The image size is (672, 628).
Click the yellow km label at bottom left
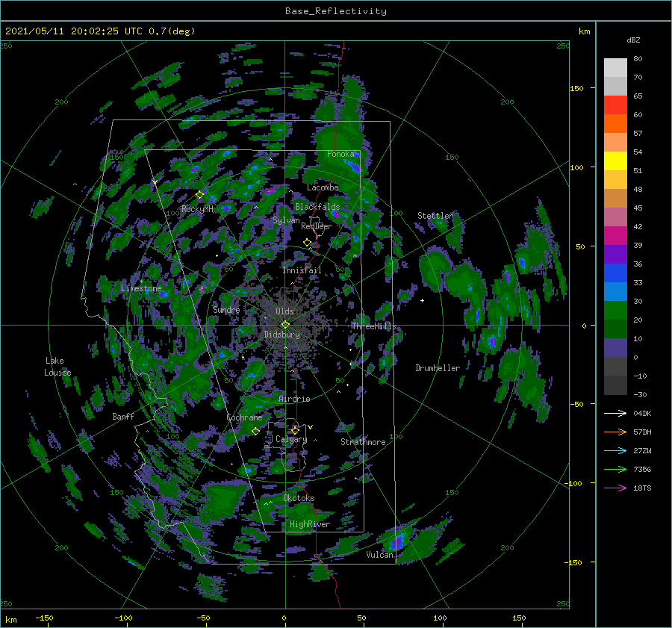click(x=10, y=620)
